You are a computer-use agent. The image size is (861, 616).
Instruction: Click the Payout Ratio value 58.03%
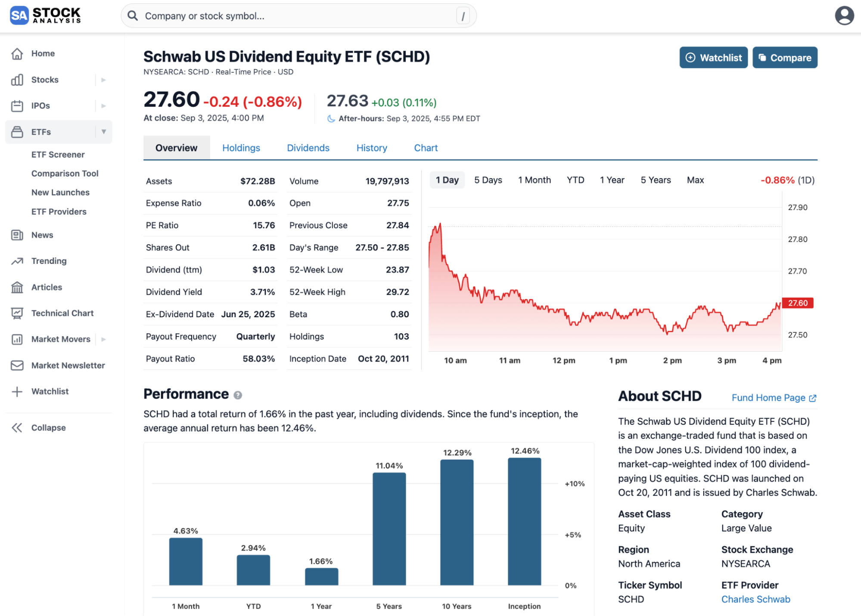[x=258, y=359]
